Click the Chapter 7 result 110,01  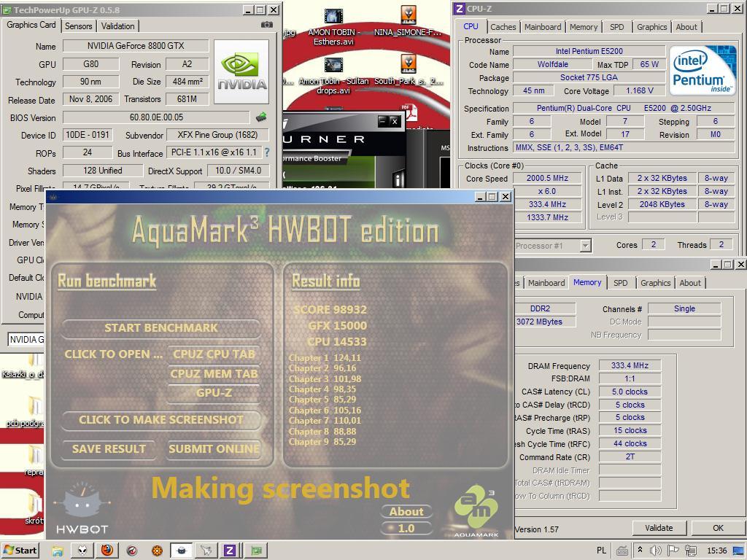point(325,421)
